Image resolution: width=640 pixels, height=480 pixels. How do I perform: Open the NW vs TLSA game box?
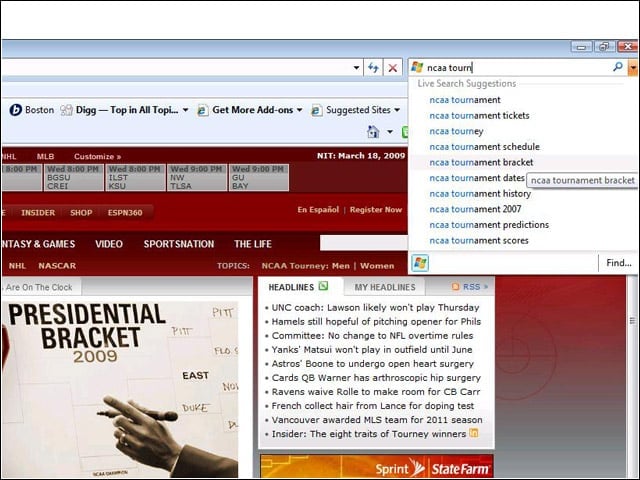pyautogui.click(x=197, y=177)
